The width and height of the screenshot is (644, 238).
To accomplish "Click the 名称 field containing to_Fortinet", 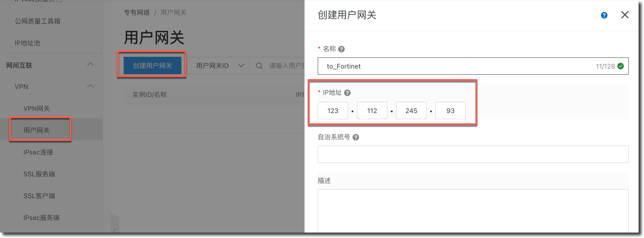I will [458, 66].
